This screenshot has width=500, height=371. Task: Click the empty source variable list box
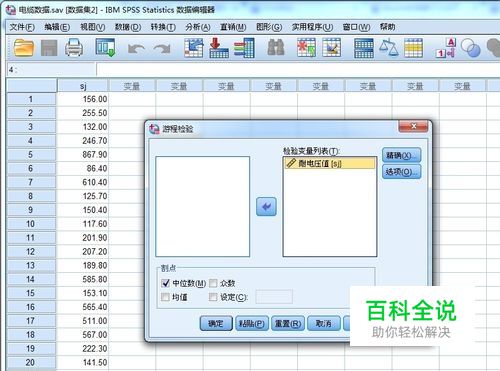(203, 207)
